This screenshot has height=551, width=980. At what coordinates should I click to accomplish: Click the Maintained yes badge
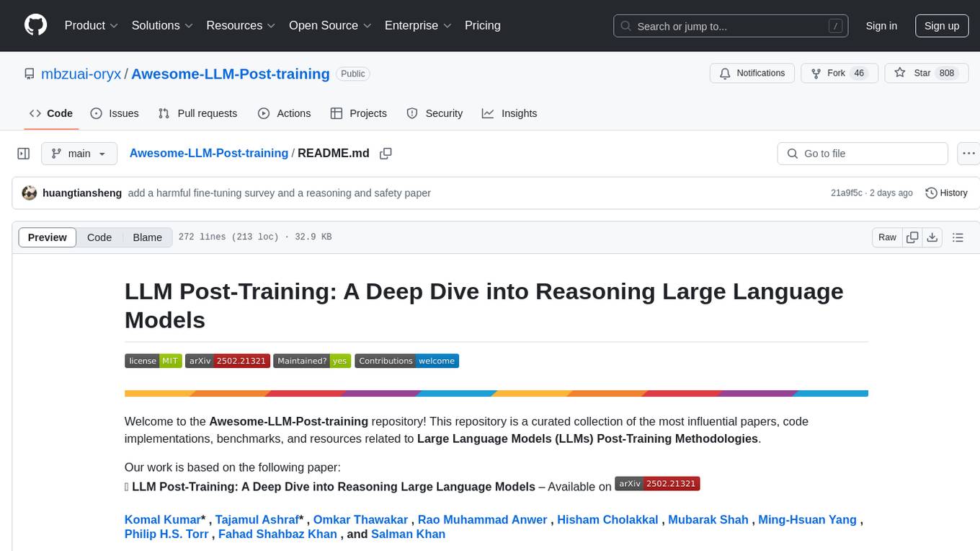pyautogui.click(x=312, y=361)
